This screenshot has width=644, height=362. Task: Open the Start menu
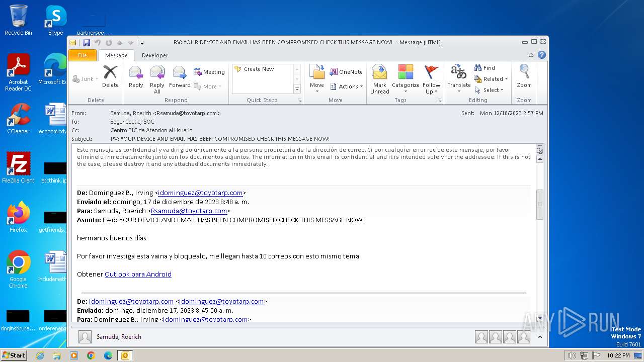14,355
